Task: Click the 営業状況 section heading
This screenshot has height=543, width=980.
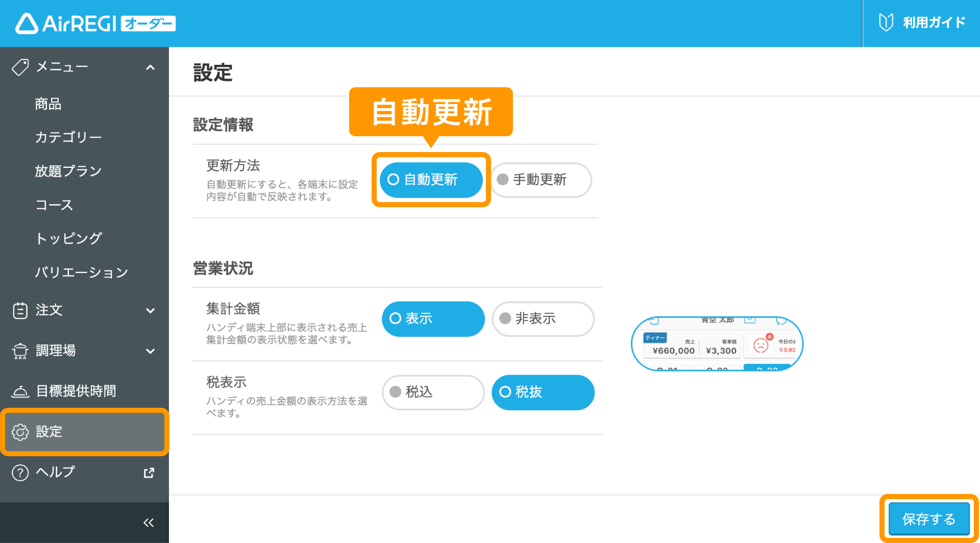Action: [x=223, y=268]
